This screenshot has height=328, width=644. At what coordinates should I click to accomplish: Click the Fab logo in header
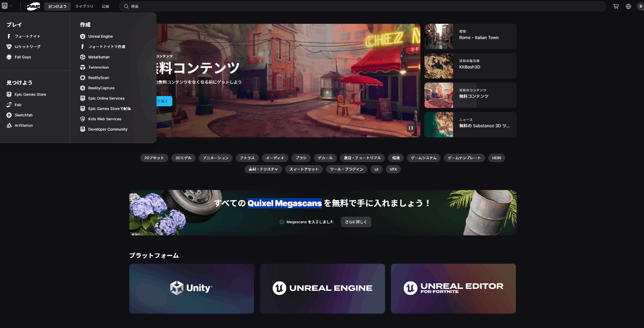pyautogui.click(x=34, y=6)
